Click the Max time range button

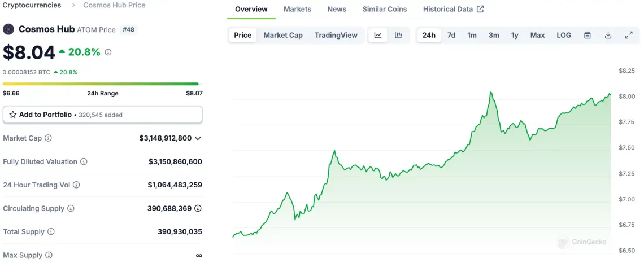(x=537, y=36)
